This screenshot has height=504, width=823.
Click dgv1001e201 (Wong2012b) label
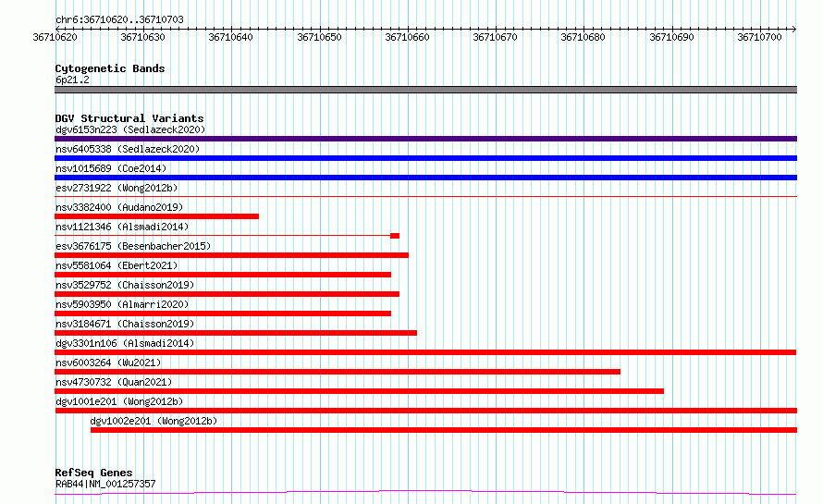pyautogui.click(x=119, y=401)
